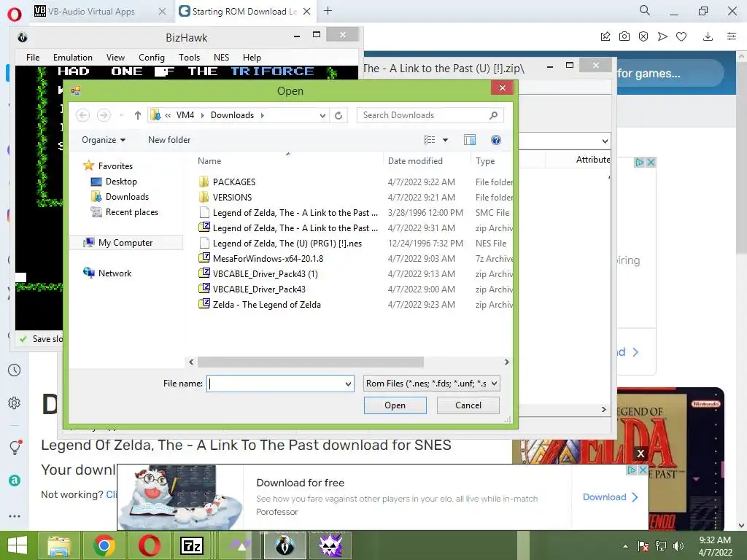
Task: Open the Help icon in Open dialog
Action: click(x=495, y=140)
